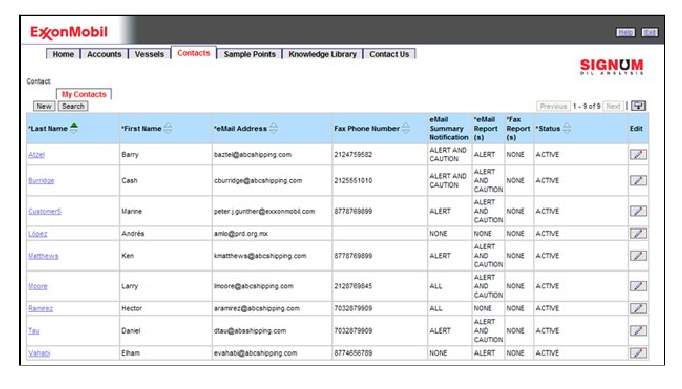
Task: Click the Help button
Action: 625,32
